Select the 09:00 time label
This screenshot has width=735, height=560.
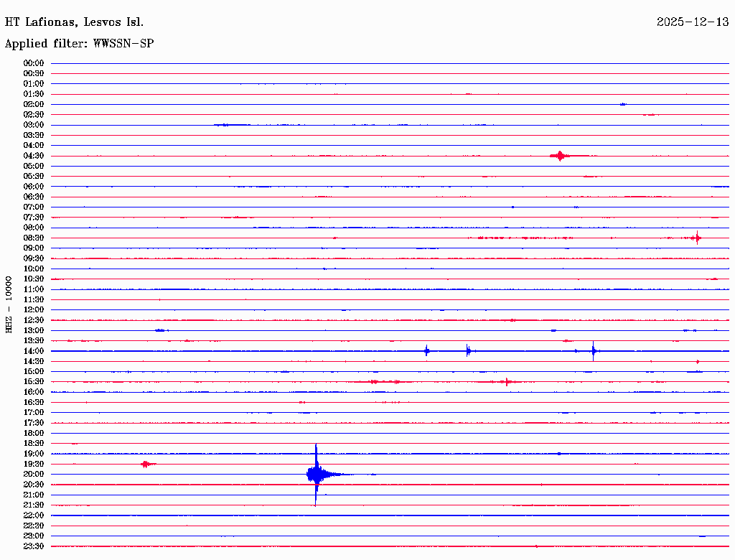34,248
